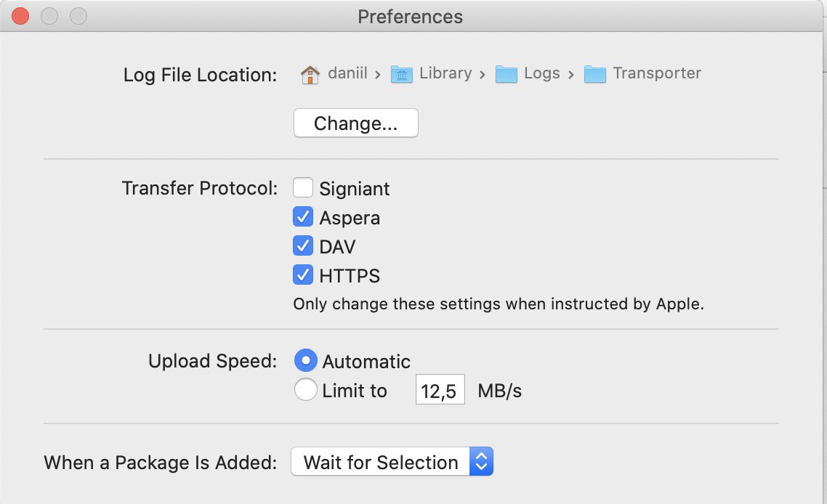The height and width of the screenshot is (504, 827).
Task: Click the home icon for daniil
Action: pyautogui.click(x=310, y=74)
